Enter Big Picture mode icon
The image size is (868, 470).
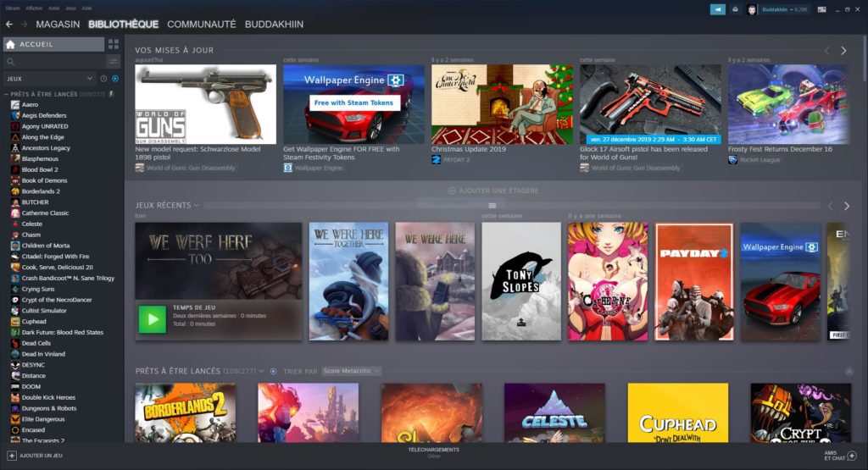pos(821,9)
